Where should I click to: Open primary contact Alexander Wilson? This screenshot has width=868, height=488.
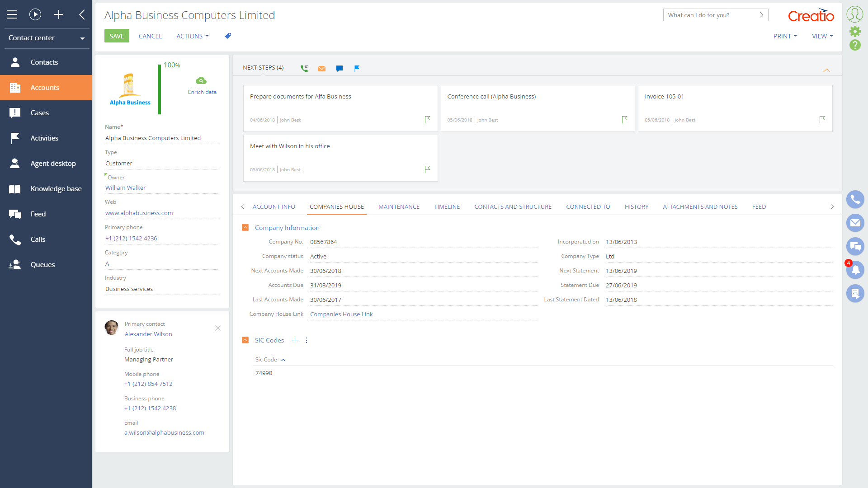pos(148,334)
